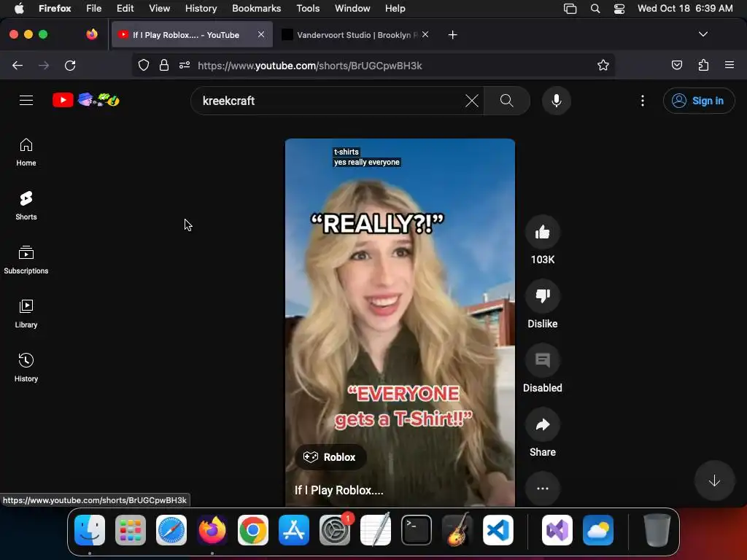
Task: Click the Disabled comments button
Action: (543, 360)
